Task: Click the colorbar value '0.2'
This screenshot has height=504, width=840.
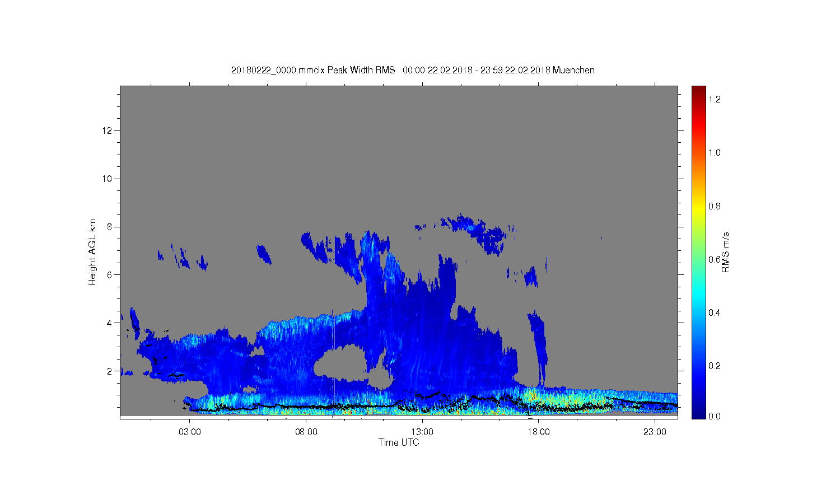Action: [715, 366]
